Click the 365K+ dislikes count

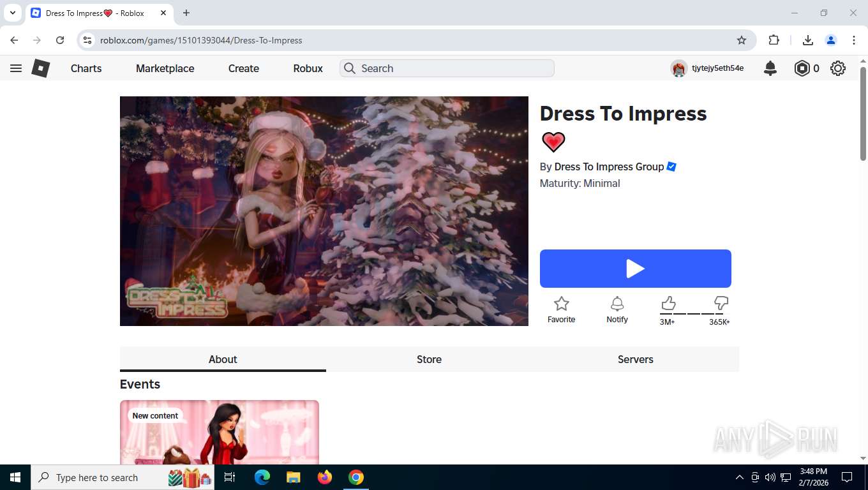(x=719, y=322)
